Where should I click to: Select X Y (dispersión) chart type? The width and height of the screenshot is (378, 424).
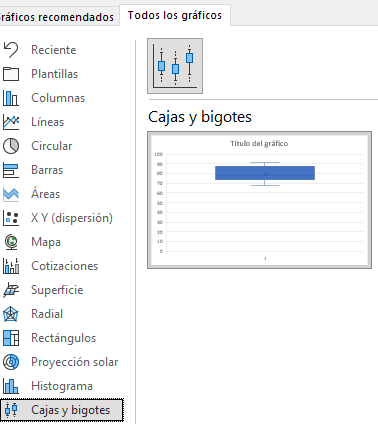[72, 218]
